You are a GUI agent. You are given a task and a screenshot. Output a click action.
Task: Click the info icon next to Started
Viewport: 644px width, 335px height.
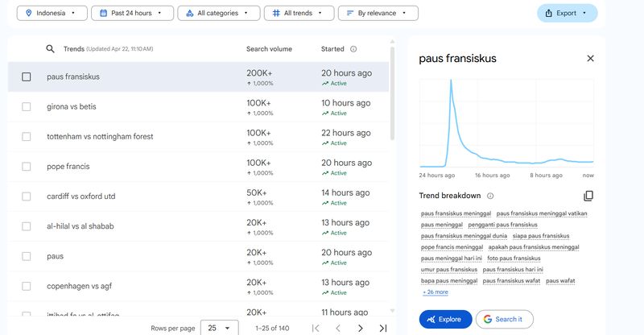coord(353,49)
